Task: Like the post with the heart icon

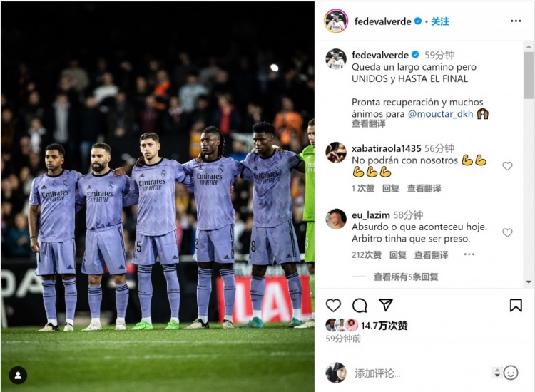Action: coord(333,305)
